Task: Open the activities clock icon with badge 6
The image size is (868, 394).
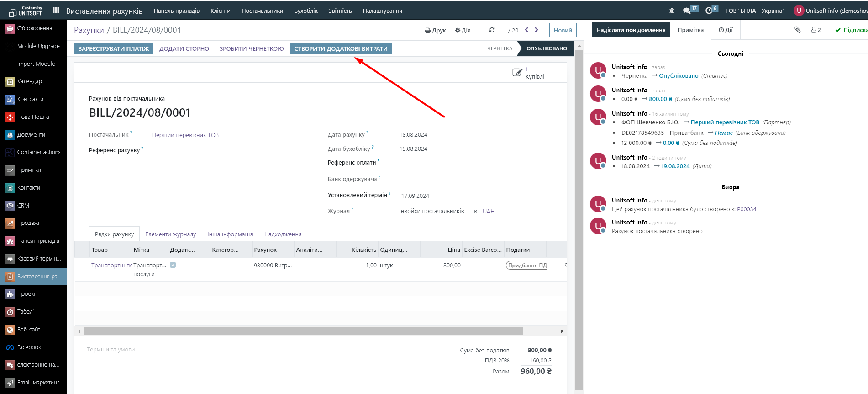Action: click(x=709, y=11)
